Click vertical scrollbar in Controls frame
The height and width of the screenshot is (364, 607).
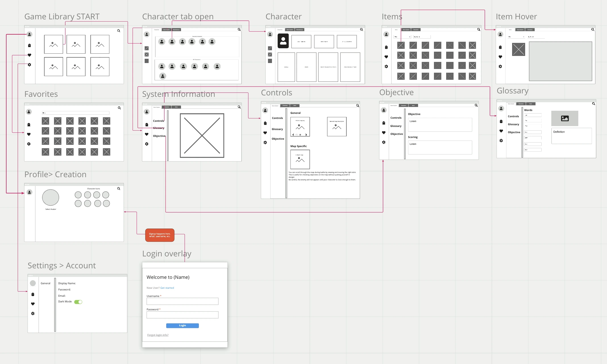tap(286, 153)
